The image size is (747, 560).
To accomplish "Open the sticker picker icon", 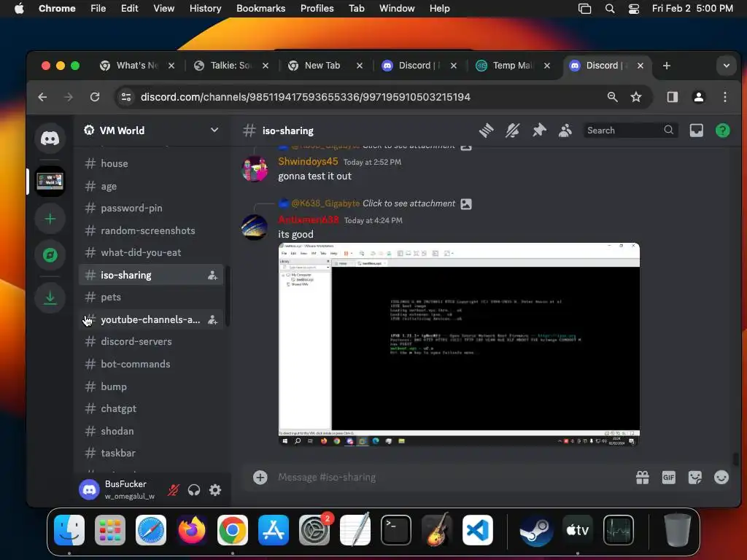I will click(694, 477).
